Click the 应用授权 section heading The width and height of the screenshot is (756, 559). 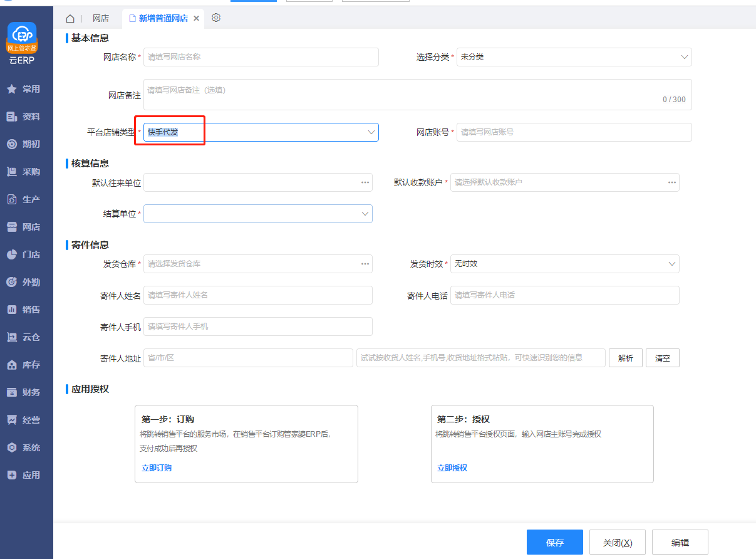(90, 389)
